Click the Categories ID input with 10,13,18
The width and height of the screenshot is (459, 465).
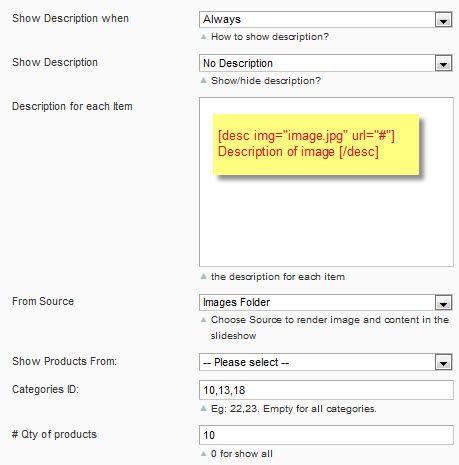pyautogui.click(x=326, y=390)
